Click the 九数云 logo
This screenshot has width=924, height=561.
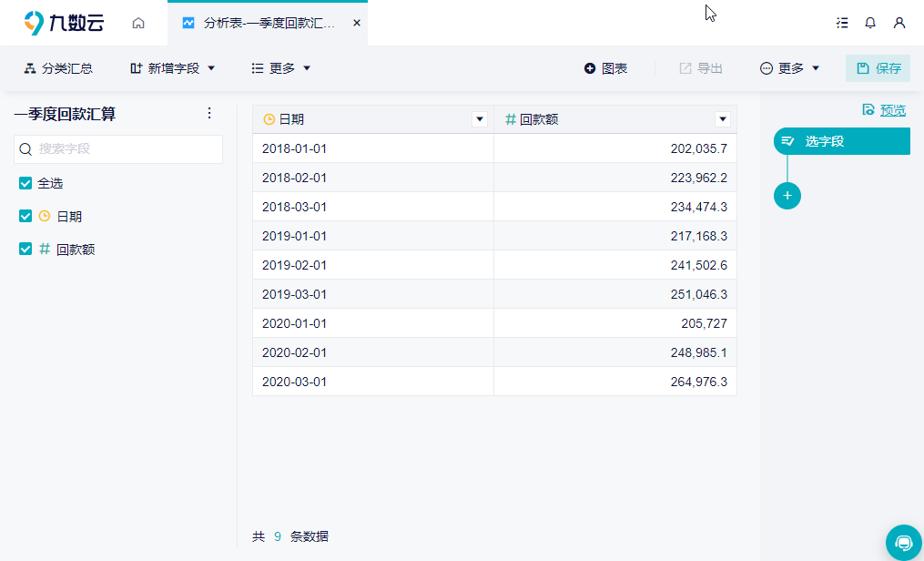coord(64,23)
